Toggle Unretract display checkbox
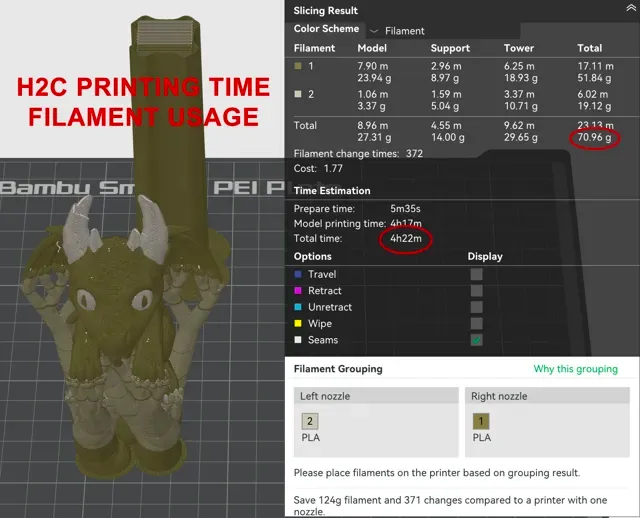This screenshot has width=640, height=518. 476,307
